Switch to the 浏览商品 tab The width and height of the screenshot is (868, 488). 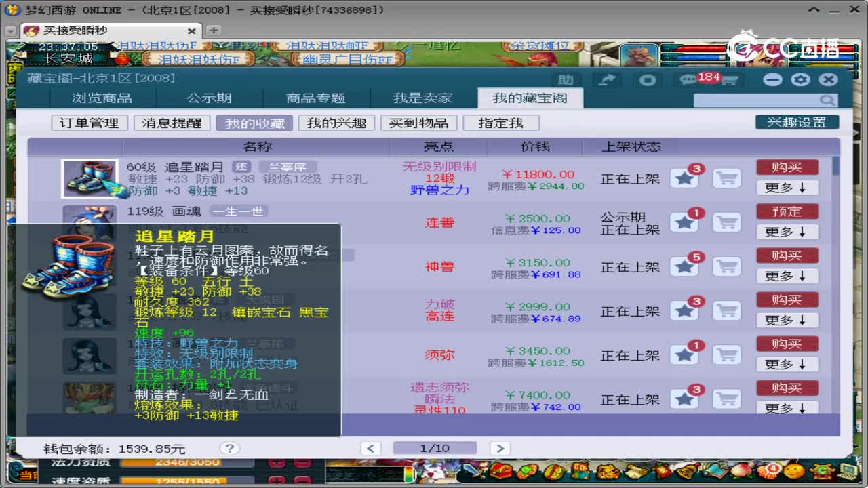tap(102, 98)
